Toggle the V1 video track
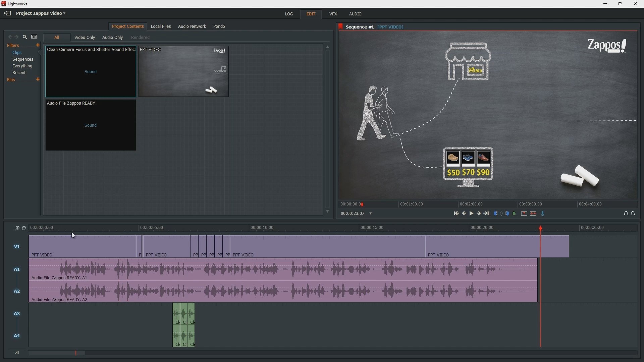644x362 pixels. coord(17,247)
